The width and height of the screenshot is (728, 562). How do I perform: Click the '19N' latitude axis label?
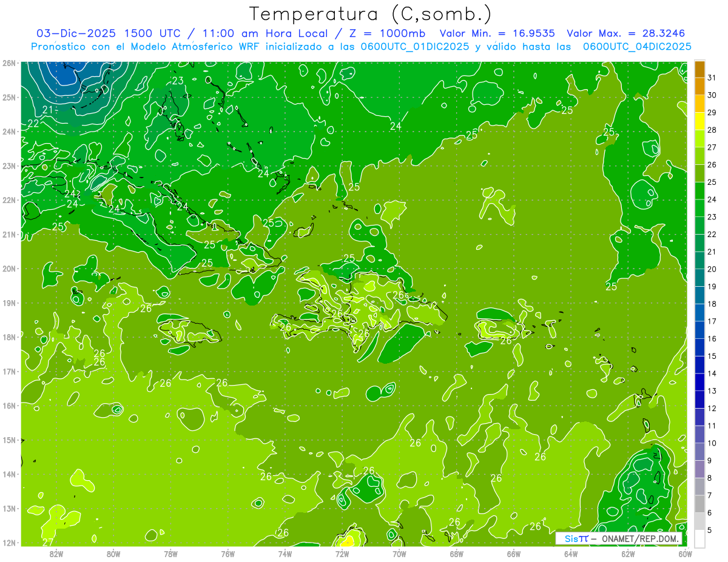[8, 303]
